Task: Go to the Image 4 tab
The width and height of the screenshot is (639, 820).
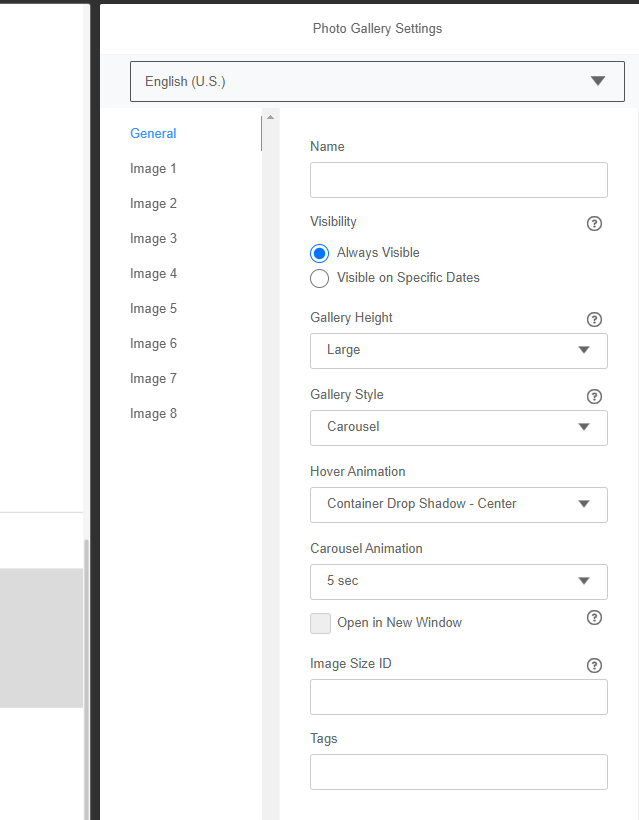Action: pos(153,274)
